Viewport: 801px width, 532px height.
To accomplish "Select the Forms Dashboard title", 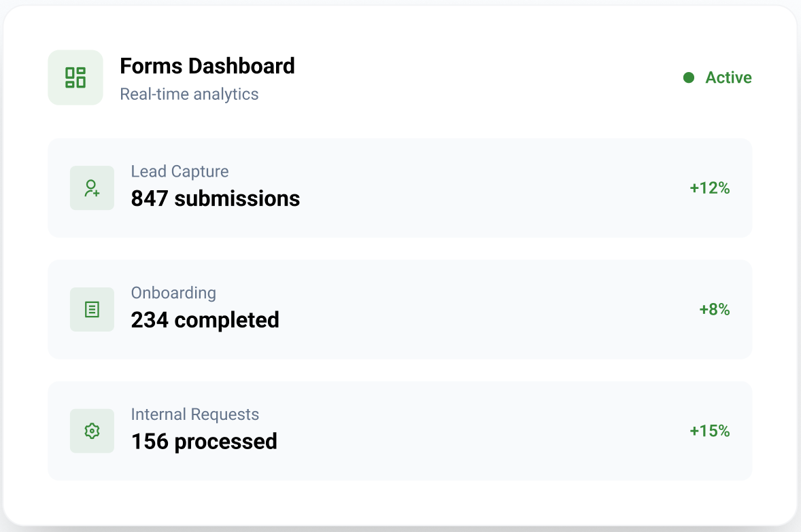I will click(207, 66).
